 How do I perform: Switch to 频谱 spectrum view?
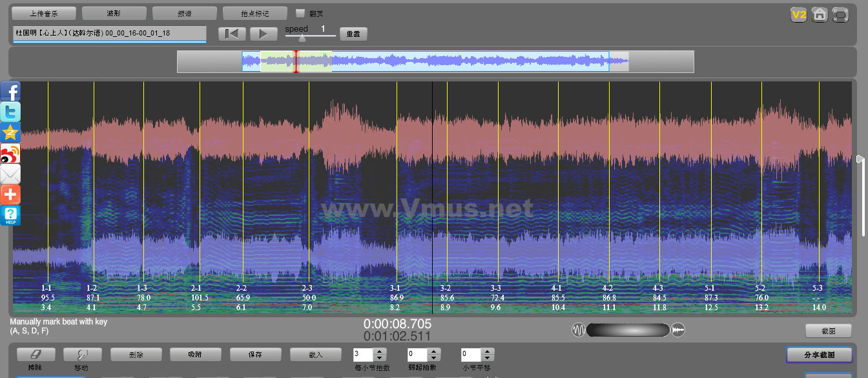[184, 13]
